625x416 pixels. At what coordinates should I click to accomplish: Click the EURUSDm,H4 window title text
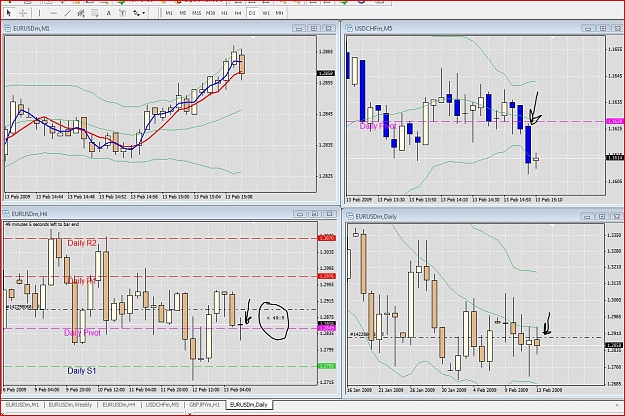click(x=29, y=214)
